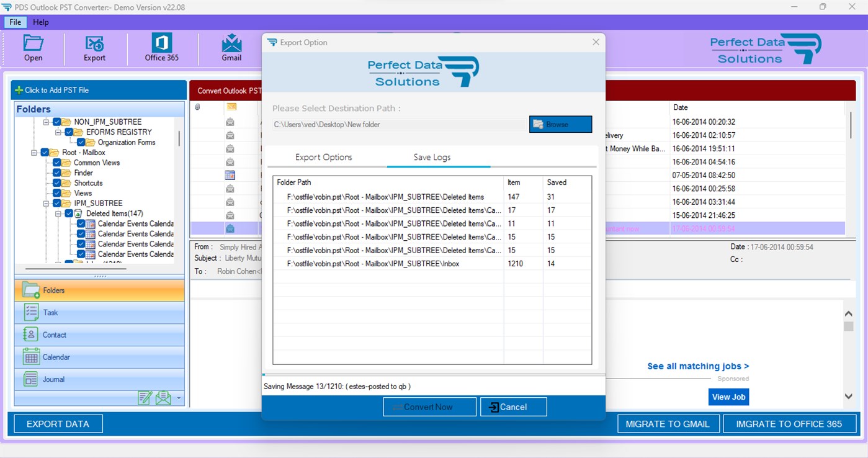Open the Task panel in the sidebar
Viewport: 868px width, 458px height.
pos(99,312)
